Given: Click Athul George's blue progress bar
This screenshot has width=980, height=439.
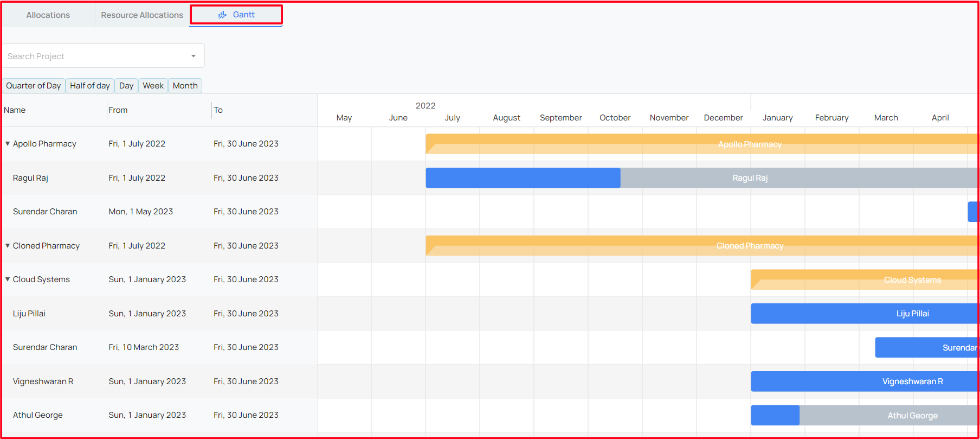Looking at the screenshot, I should coord(775,415).
